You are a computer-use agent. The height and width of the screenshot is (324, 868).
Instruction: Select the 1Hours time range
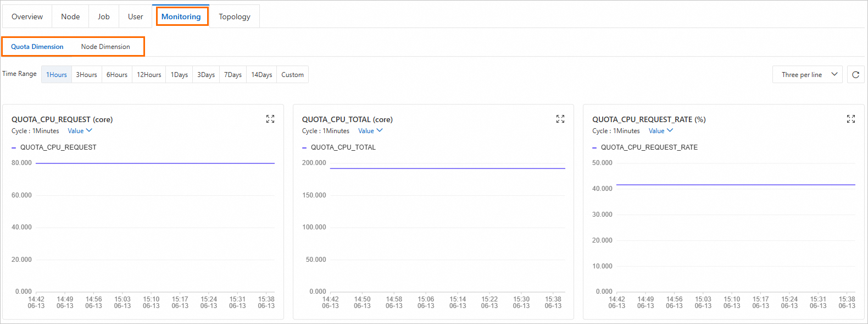[x=57, y=75]
